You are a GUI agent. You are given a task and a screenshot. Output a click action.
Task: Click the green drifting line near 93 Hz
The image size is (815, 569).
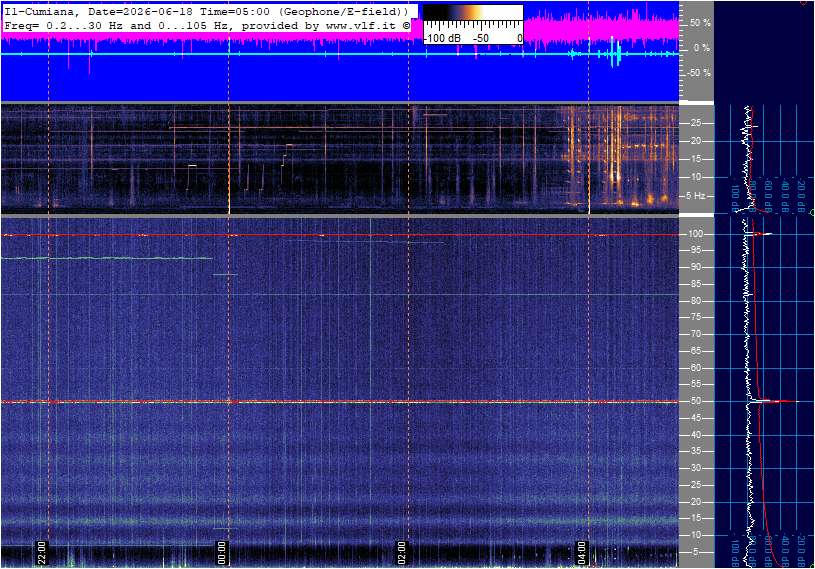coord(107,258)
